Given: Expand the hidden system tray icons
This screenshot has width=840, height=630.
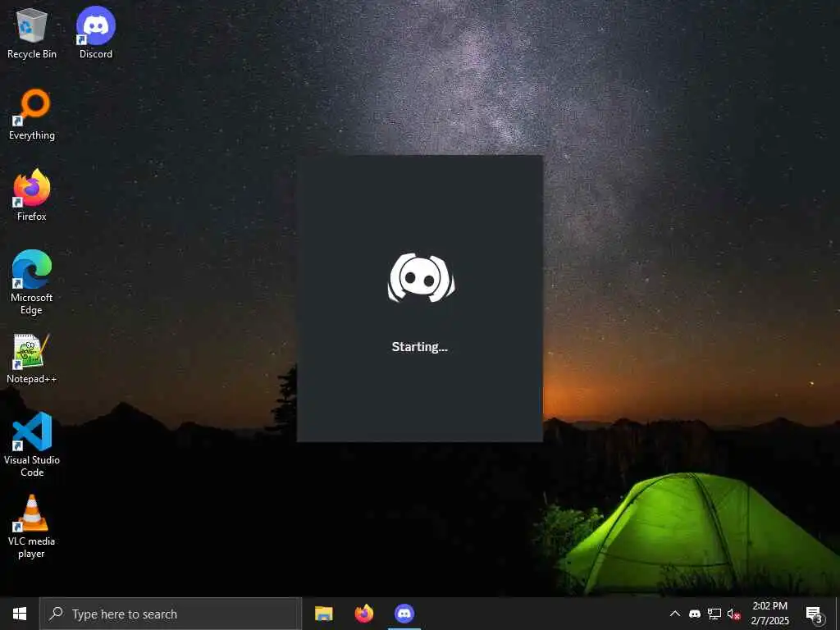Looking at the screenshot, I should point(675,614).
